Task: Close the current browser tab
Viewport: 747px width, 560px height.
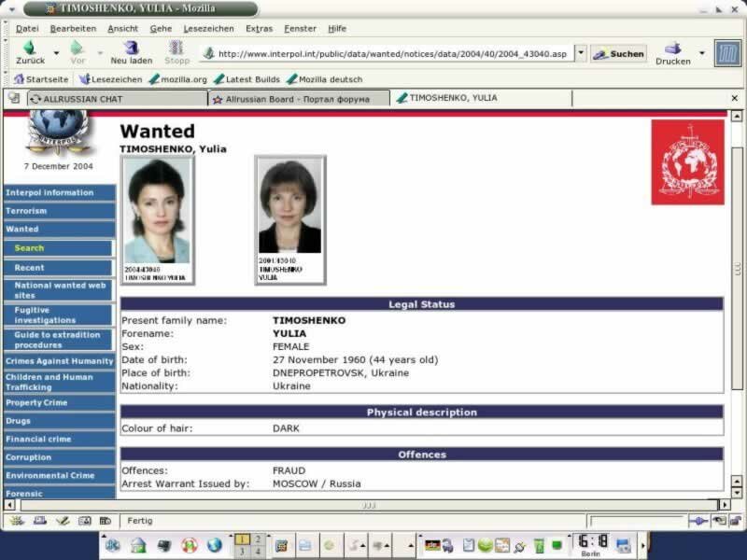Action: click(x=734, y=98)
